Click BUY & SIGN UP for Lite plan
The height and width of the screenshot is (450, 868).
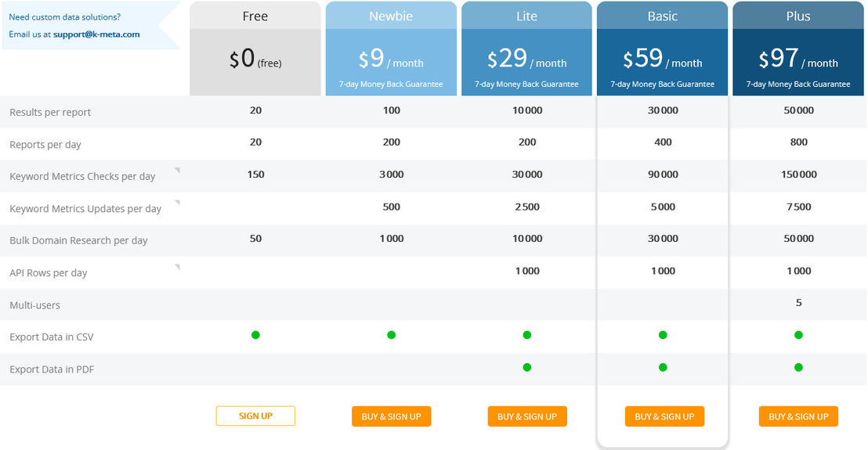click(x=527, y=416)
